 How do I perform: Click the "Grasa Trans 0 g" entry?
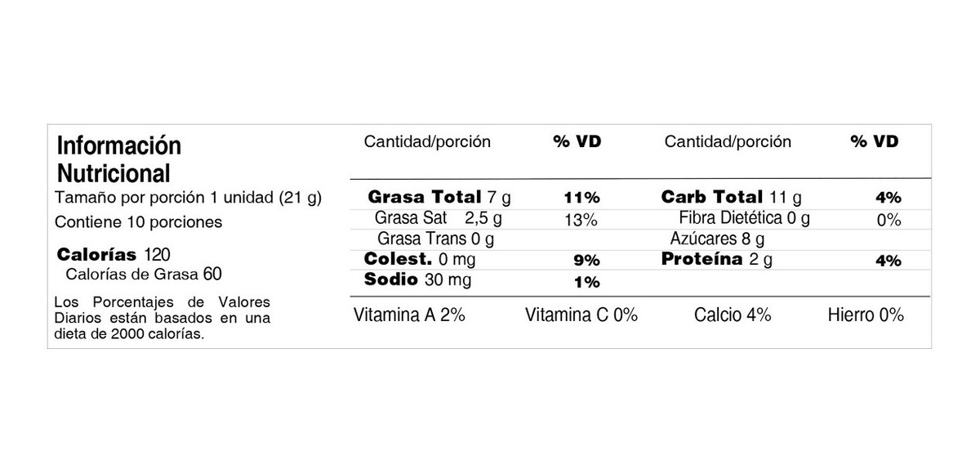click(435, 239)
